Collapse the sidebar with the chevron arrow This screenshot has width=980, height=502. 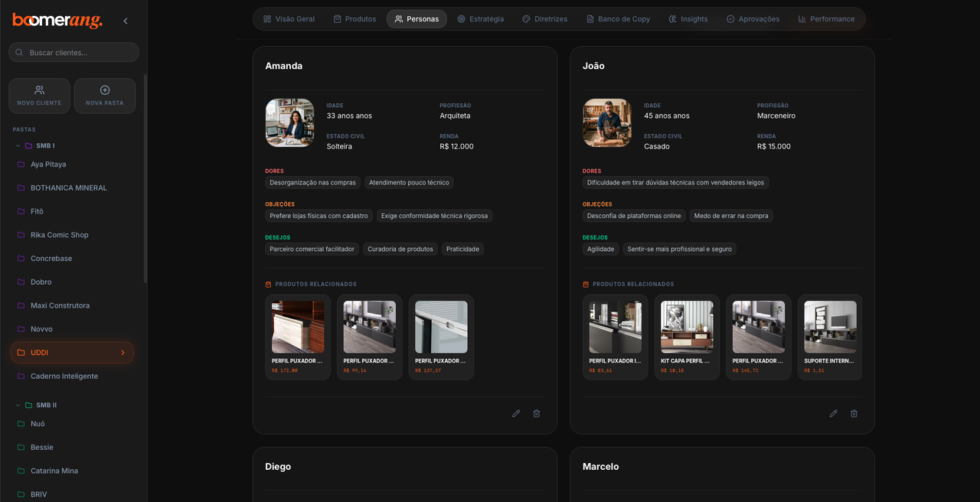[x=126, y=21]
